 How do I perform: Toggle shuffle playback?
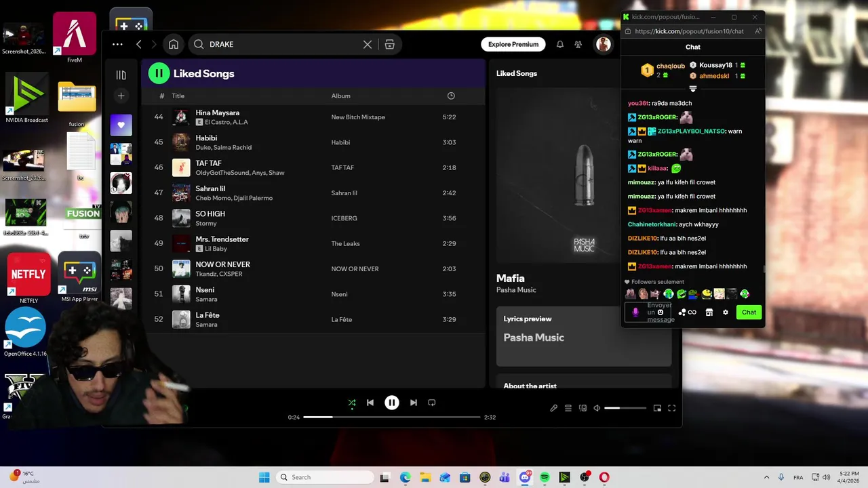coord(352,403)
